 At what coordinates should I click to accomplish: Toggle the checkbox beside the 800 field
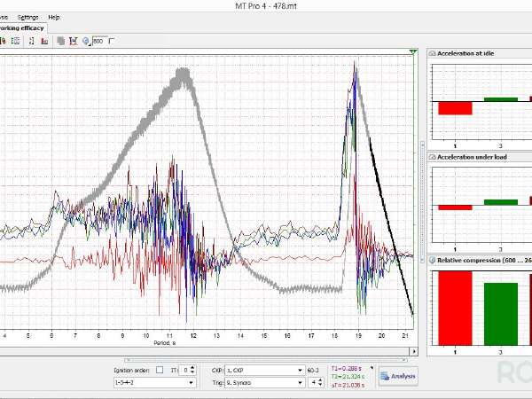click(x=112, y=41)
